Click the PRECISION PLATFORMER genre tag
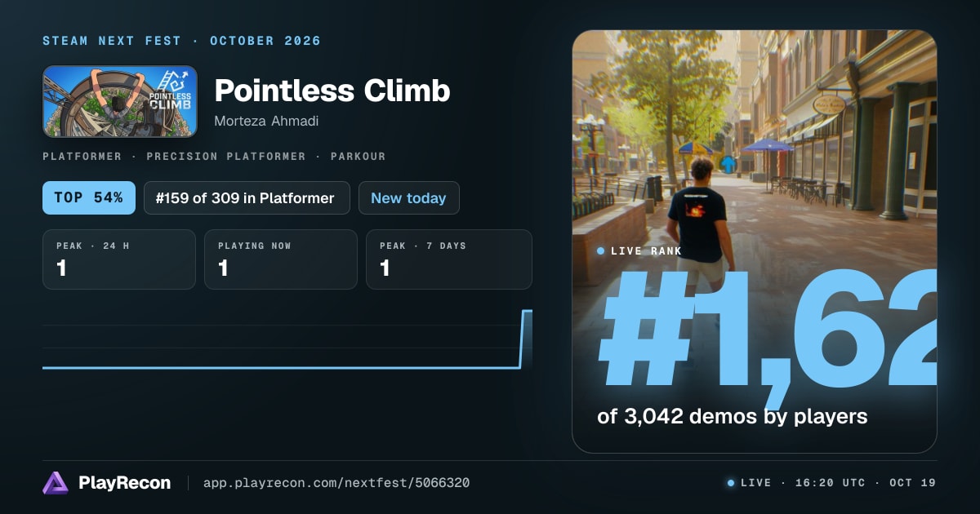 click(226, 156)
